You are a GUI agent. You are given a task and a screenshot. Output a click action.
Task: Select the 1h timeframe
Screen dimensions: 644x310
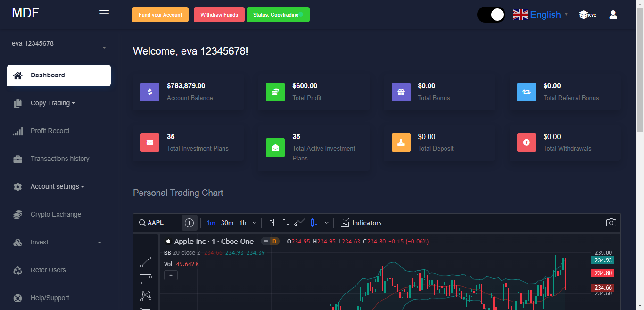coord(243,223)
